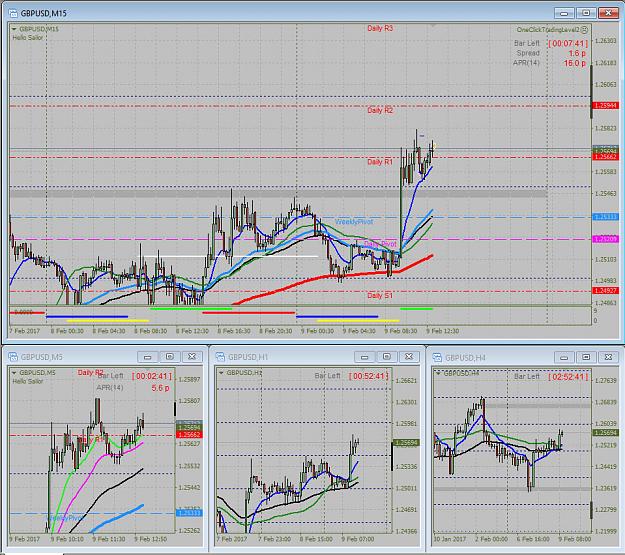Click the H4 Bar Left timer 02:52:41
The height and width of the screenshot is (555, 625).
click(568, 377)
